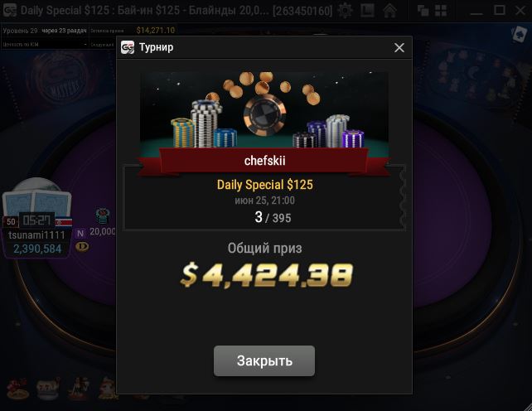This screenshot has width=532, height=411.
Task: Click the dice mini-game icon at bottom left
Action: [x=17, y=388]
